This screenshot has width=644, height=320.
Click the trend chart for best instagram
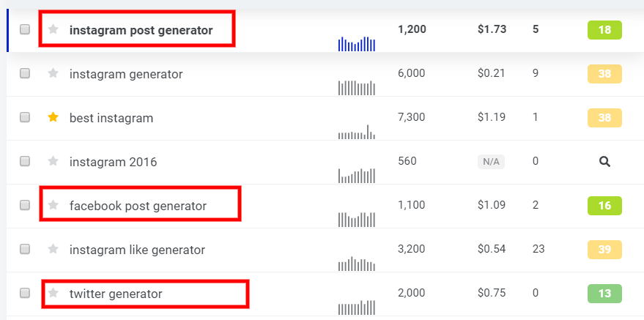pyautogui.click(x=357, y=132)
